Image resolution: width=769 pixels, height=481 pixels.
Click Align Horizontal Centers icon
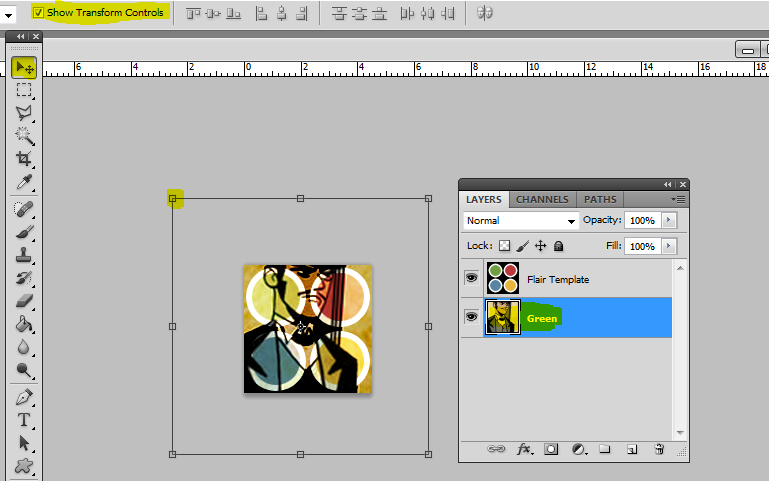click(282, 14)
